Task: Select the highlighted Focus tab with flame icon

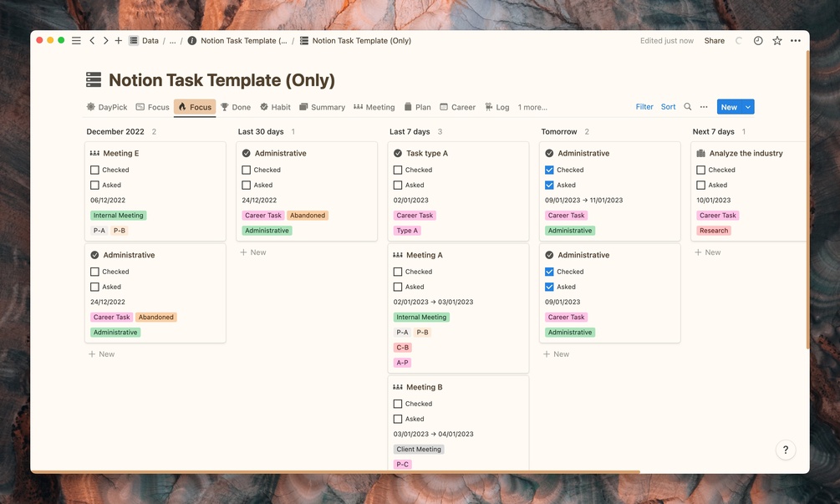Action: [195, 107]
